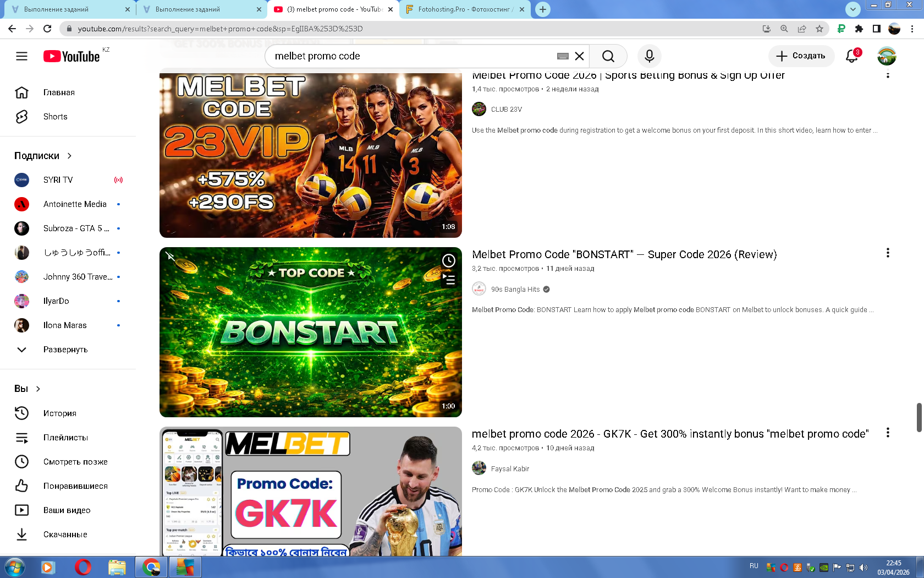Click the RU language indicator
Viewport: 924px width, 578px height.
pos(754,566)
